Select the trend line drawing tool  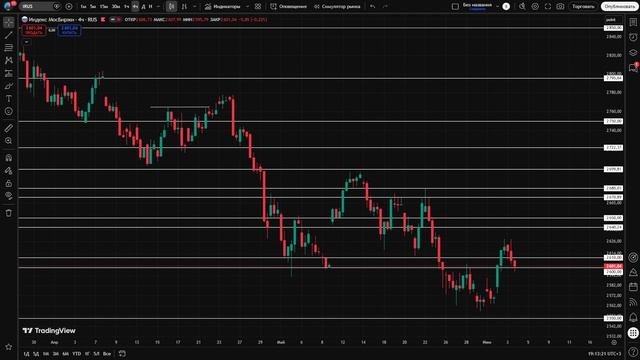pyautogui.click(x=9, y=36)
